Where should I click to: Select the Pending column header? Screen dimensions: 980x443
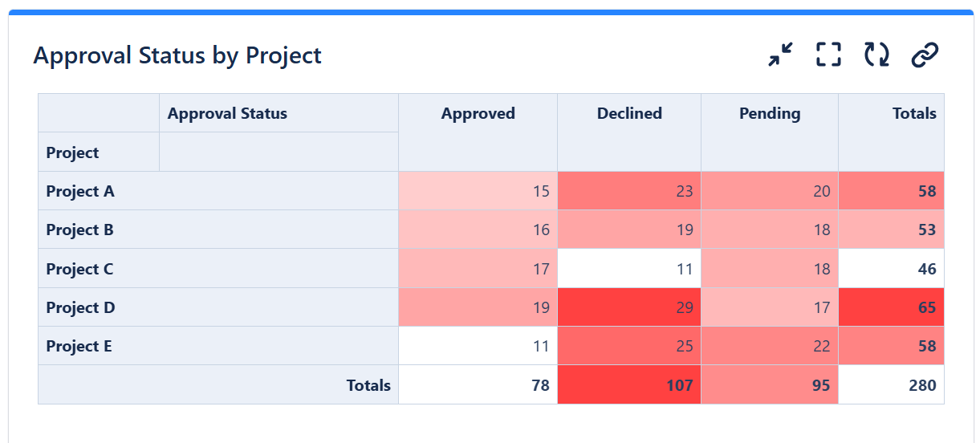(x=770, y=113)
